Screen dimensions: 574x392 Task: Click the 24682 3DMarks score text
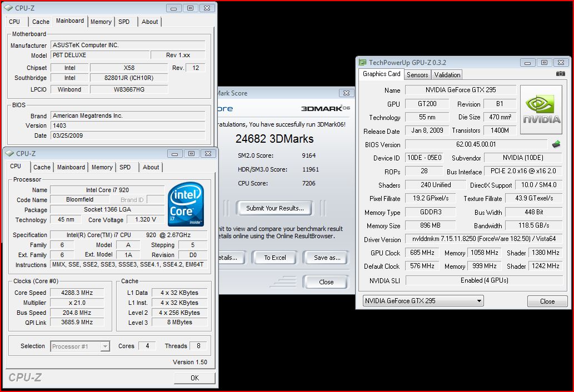point(274,139)
